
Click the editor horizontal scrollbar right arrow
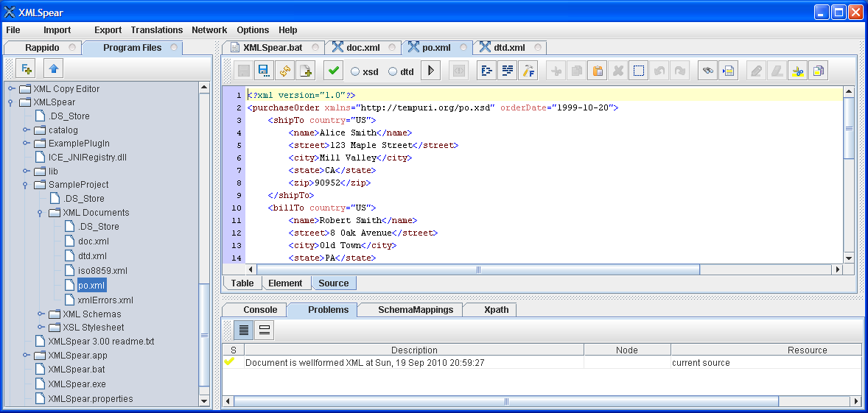pyautogui.click(x=836, y=269)
